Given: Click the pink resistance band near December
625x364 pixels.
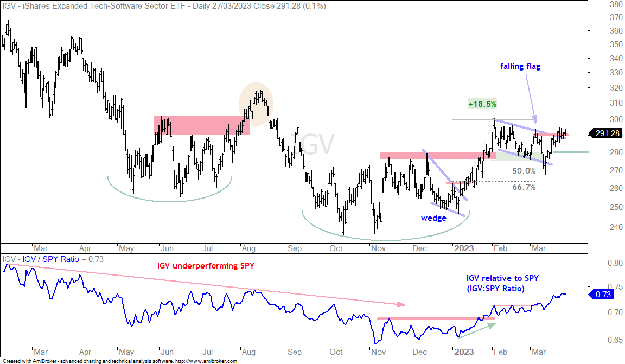Looking at the screenshot, I should point(438,156).
